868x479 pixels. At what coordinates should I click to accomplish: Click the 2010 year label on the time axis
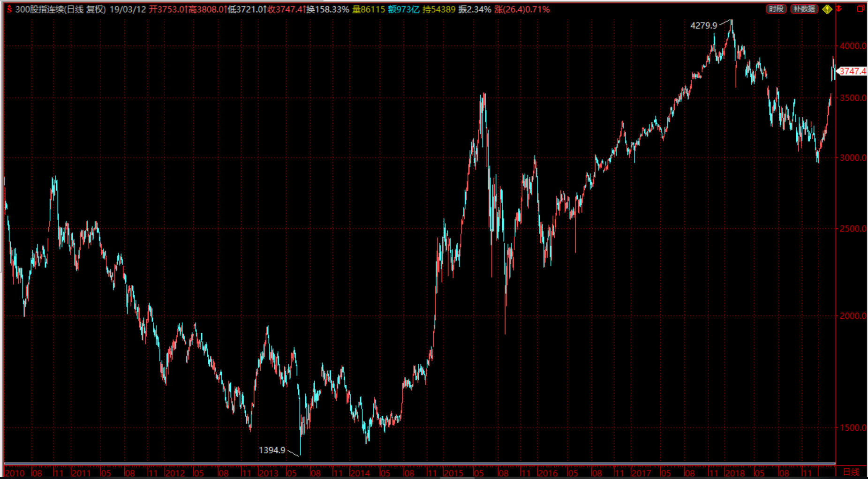pyautogui.click(x=15, y=473)
